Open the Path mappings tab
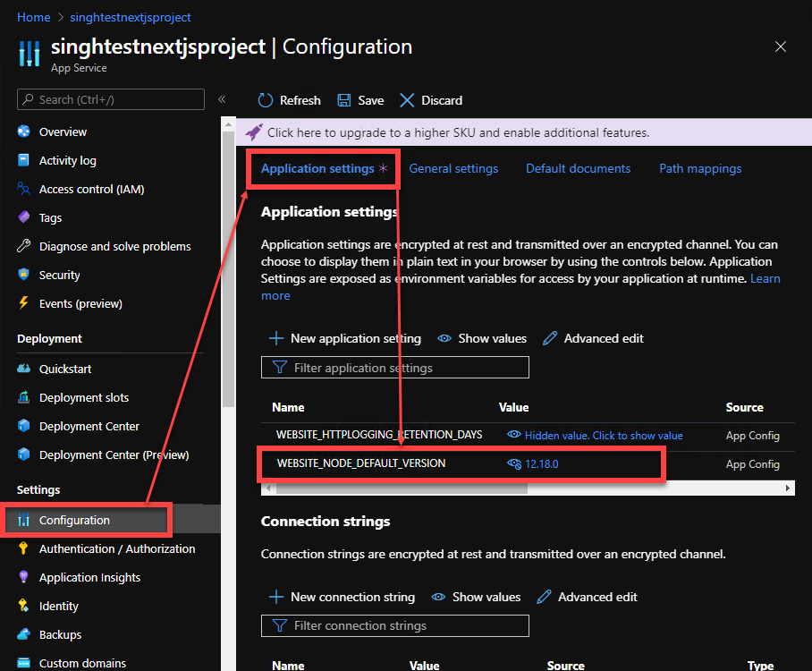Viewport: 812px width, 671px height. [700, 168]
